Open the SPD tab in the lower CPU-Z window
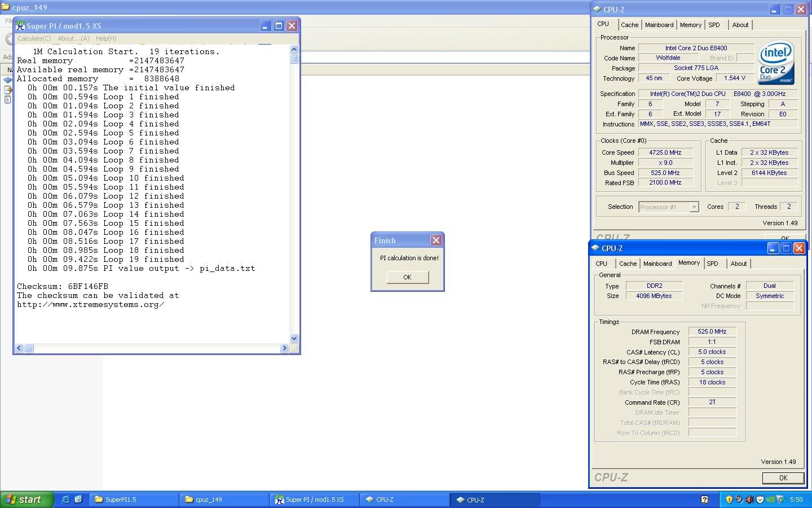Viewport: 812px width, 508px height. tap(712, 264)
